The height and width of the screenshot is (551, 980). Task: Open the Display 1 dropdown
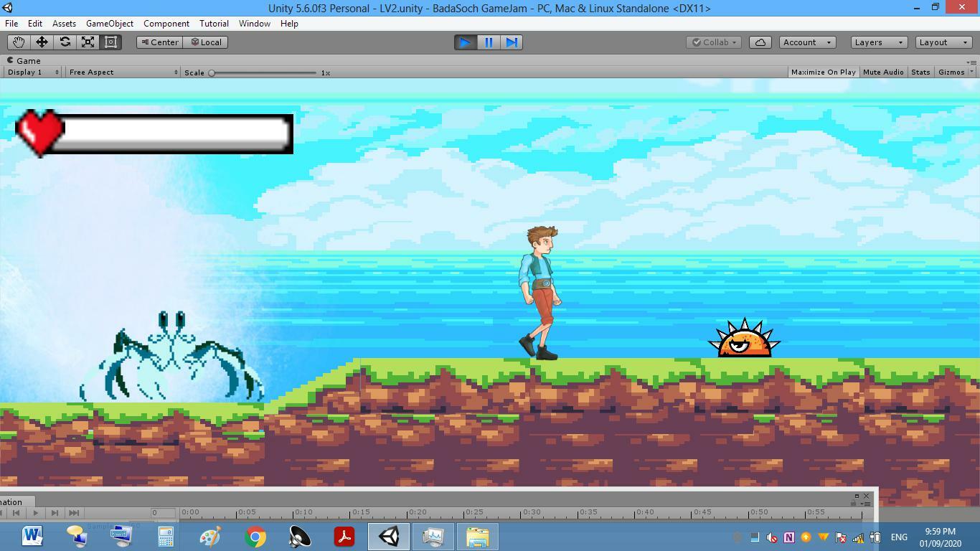click(32, 72)
